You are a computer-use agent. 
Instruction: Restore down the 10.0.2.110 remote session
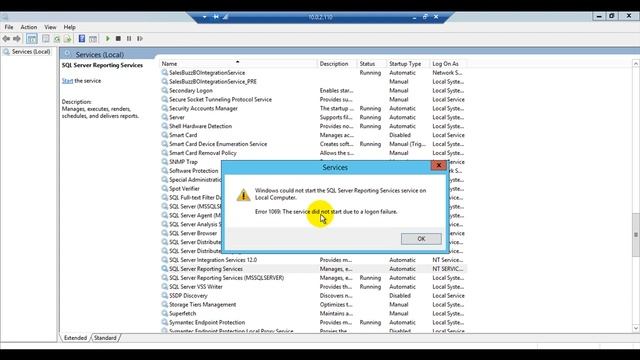click(425, 17)
